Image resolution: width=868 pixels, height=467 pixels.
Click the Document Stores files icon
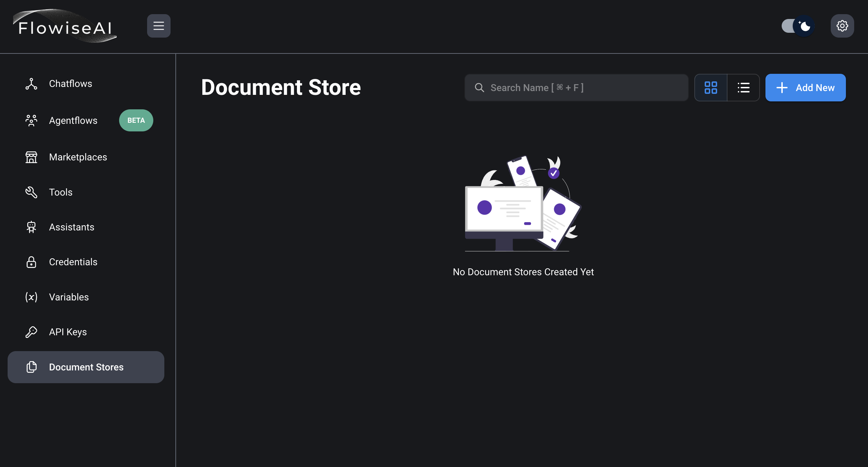click(31, 367)
